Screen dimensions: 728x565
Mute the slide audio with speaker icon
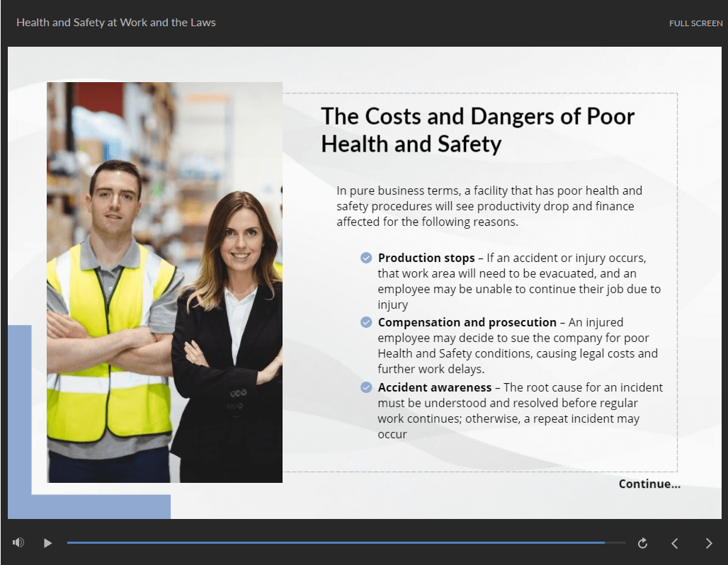pyautogui.click(x=18, y=543)
